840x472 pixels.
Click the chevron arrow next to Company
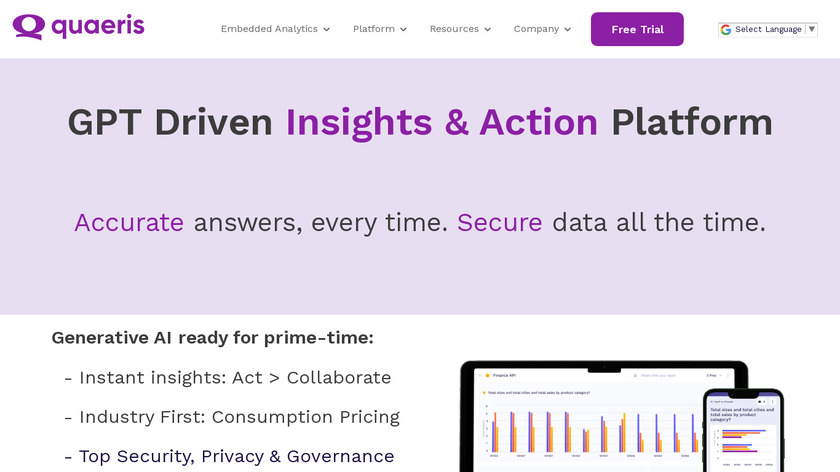[x=567, y=30]
